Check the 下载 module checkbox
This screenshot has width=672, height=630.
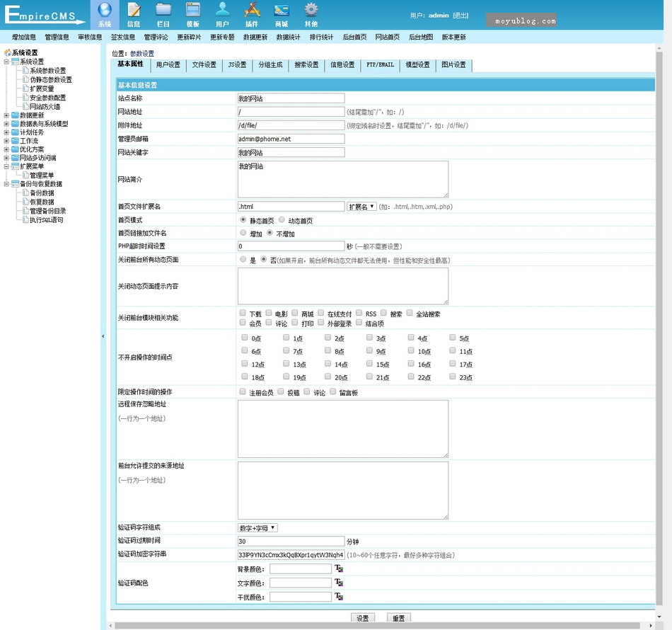click(x=243, y=313)
